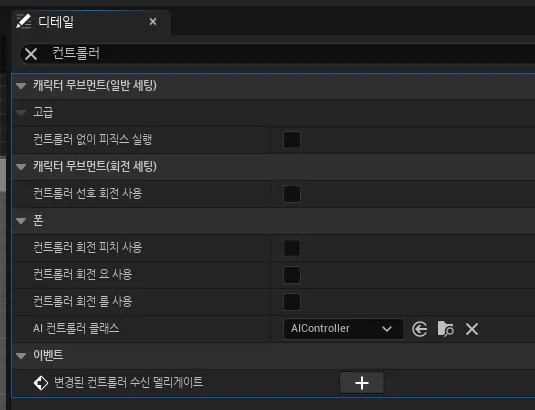Close the 디테일 tab
This screenshot has width=535, height=410.
[153, 22]
